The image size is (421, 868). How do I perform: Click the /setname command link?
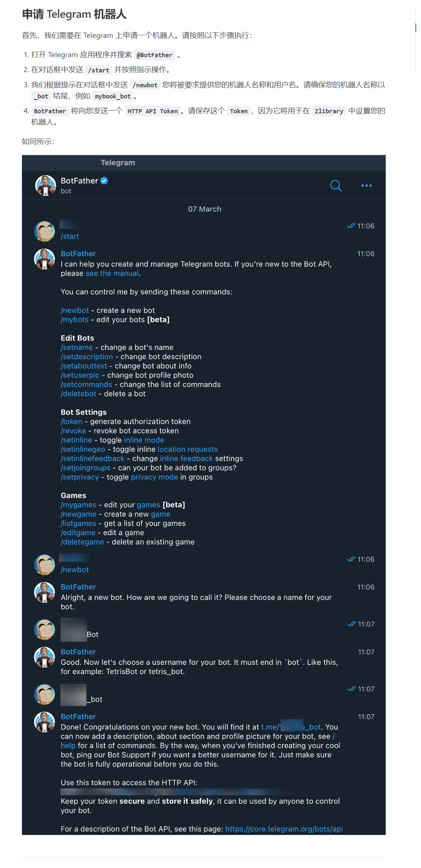click(77, 347)
